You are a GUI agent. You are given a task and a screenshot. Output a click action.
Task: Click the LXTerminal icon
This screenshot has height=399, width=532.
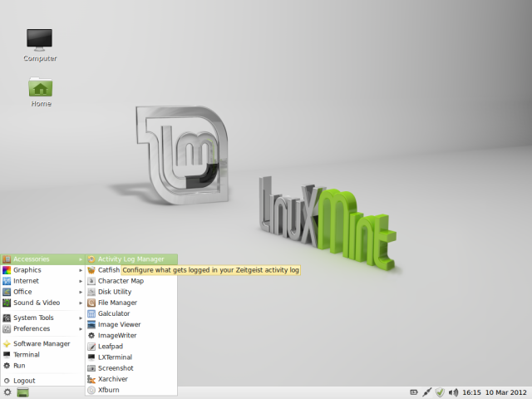[91, 357]
